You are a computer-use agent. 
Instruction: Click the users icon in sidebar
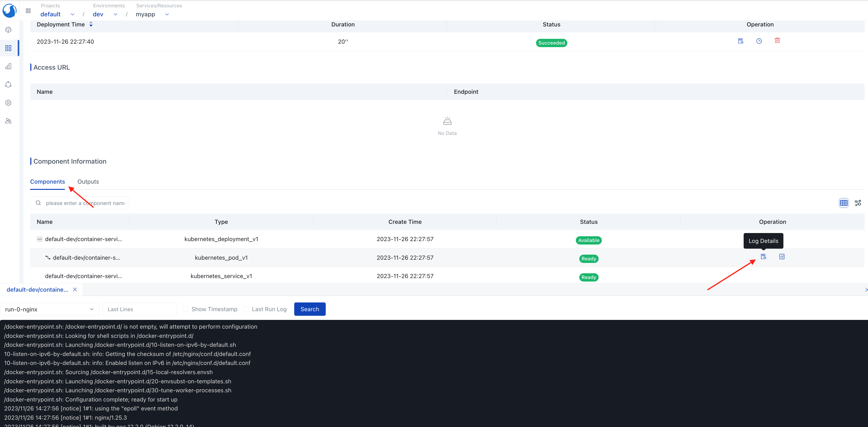coord(9,121)
